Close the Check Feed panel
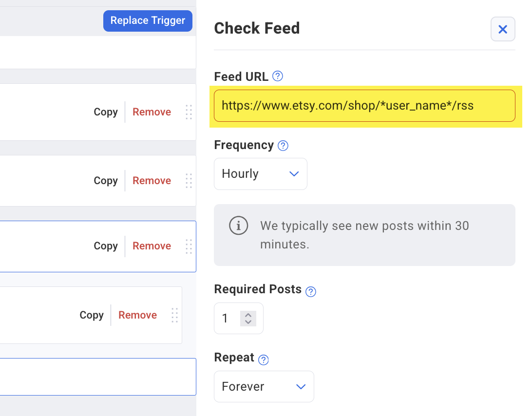The width and height of the screenshot is (532, 416). coord(503,30)
